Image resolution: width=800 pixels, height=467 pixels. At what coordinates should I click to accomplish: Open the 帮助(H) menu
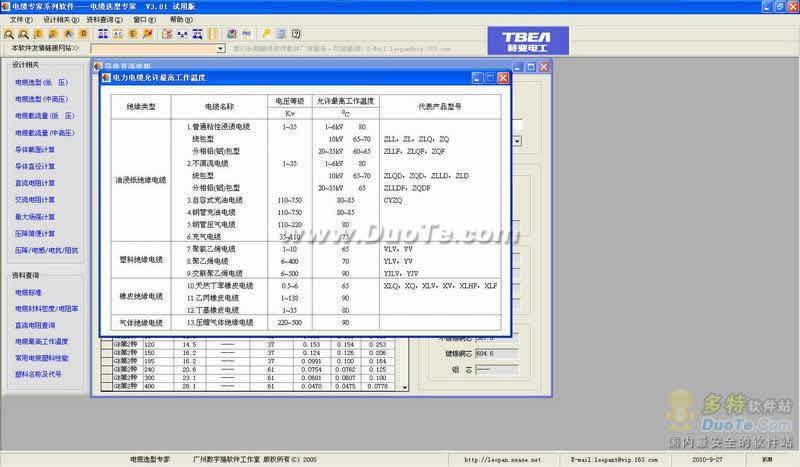176,19
